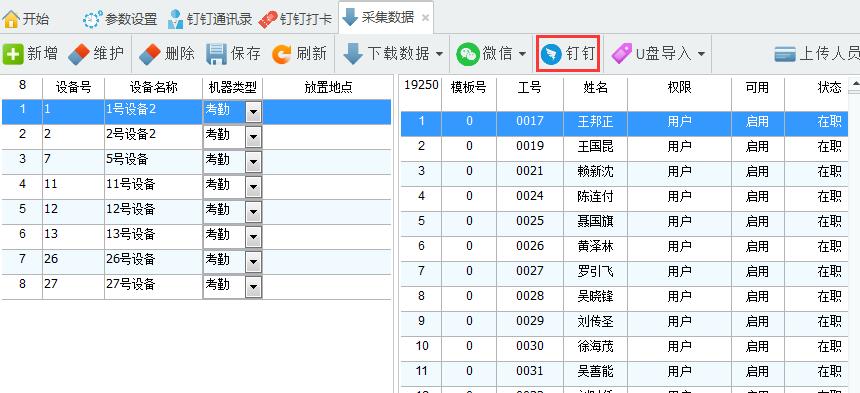Click the 刷新 refresh icon
This screenshot has width=860, height=393.
pos(282,54)
